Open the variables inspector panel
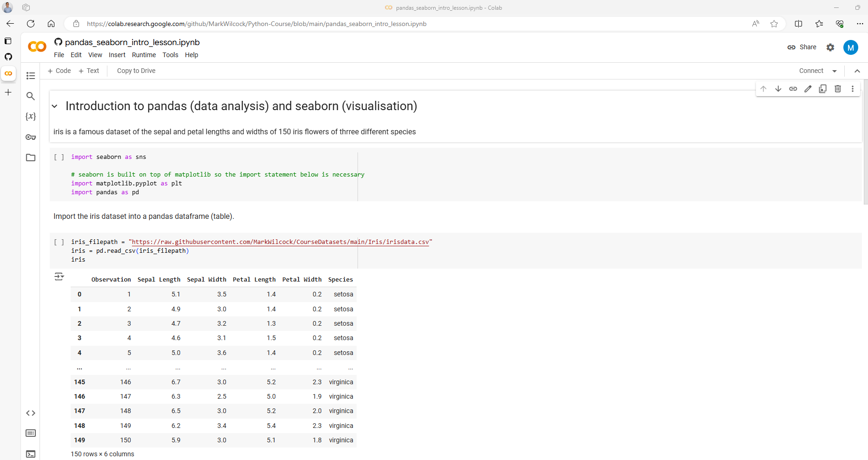Image resolution: width=868 pixels, height=460 pixels. (31, 117)
